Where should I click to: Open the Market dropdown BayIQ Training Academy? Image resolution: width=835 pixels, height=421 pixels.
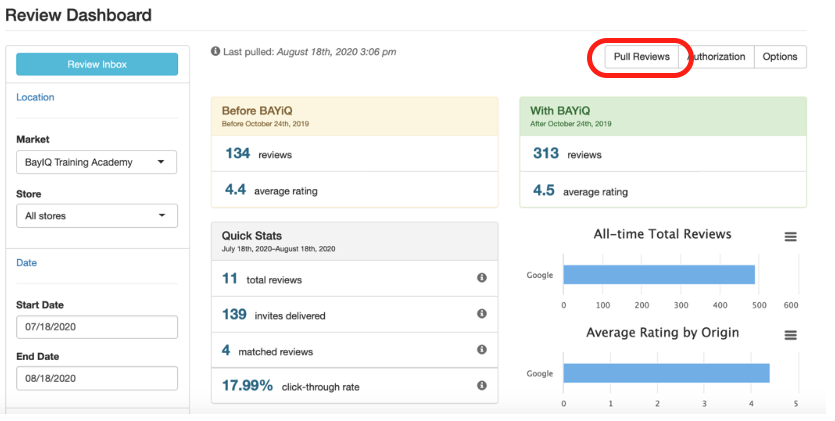point(96,162)
